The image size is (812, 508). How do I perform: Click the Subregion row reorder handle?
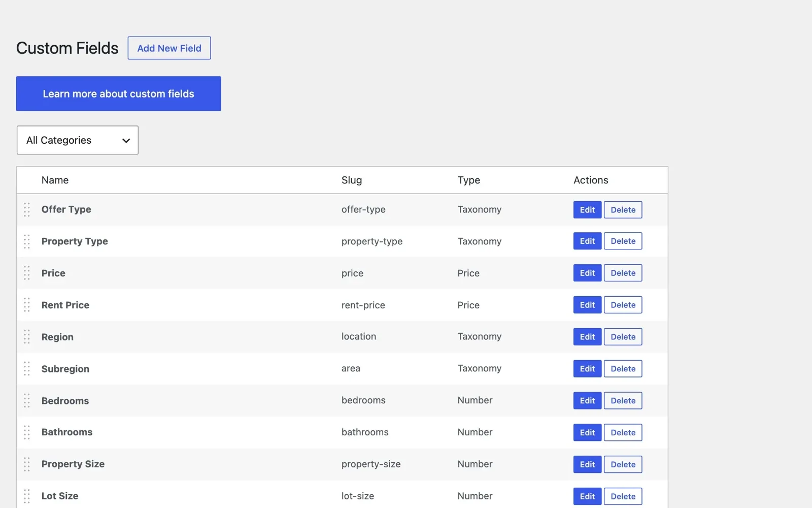[x=27, y=369]
